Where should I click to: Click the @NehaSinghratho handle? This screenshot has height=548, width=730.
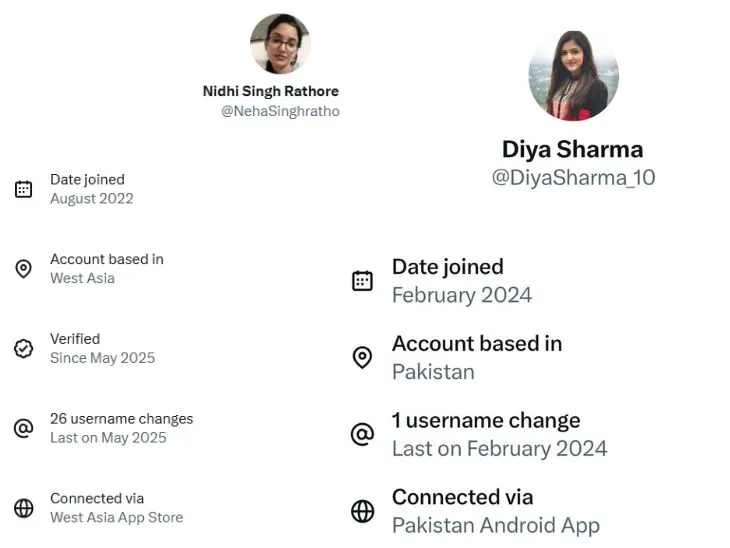click(280, 112)
